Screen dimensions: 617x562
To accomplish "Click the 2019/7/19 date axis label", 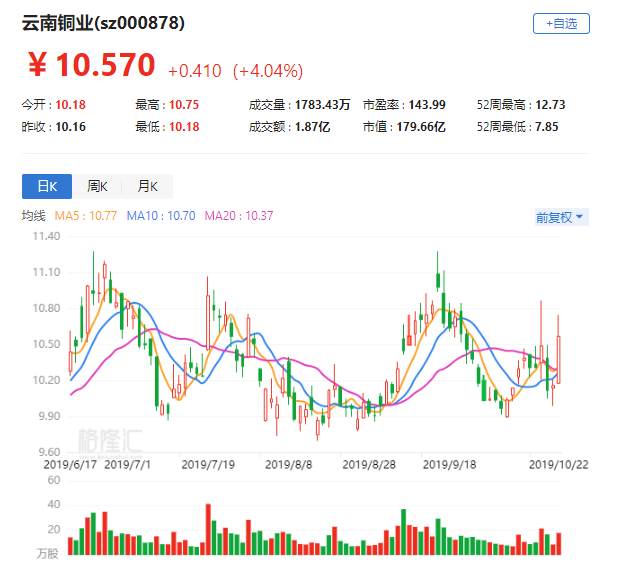I will [208, 465].
